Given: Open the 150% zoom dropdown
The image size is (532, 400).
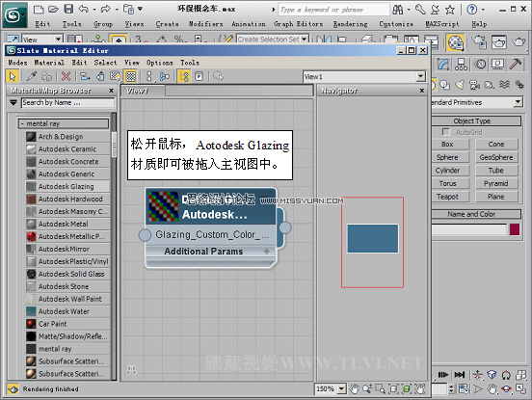Looking at the screenshot, I should point(341,388).
